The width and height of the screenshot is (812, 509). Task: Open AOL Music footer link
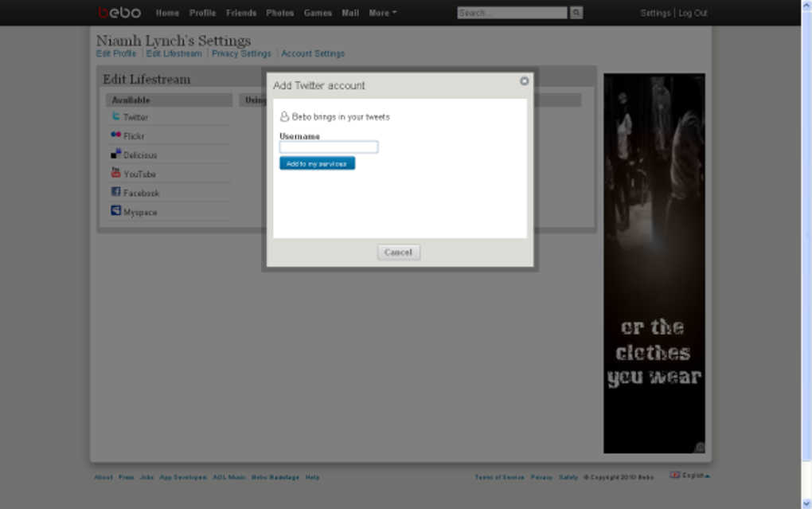pyautogui.click(x=229, y=477)
